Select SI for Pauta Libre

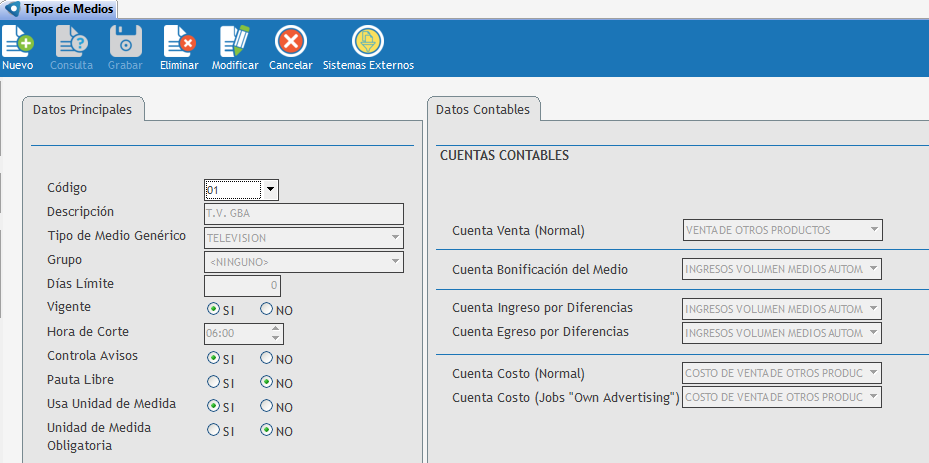(213, 381)
